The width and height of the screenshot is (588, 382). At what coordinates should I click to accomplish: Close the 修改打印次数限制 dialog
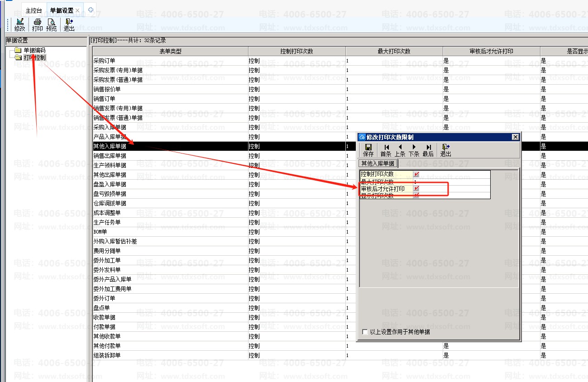point(515,137)
